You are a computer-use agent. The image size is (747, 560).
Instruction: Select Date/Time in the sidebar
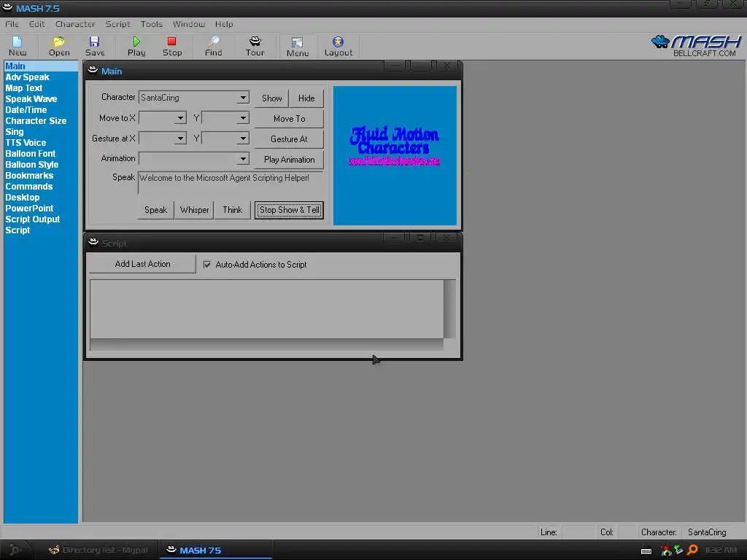[26, 110]
